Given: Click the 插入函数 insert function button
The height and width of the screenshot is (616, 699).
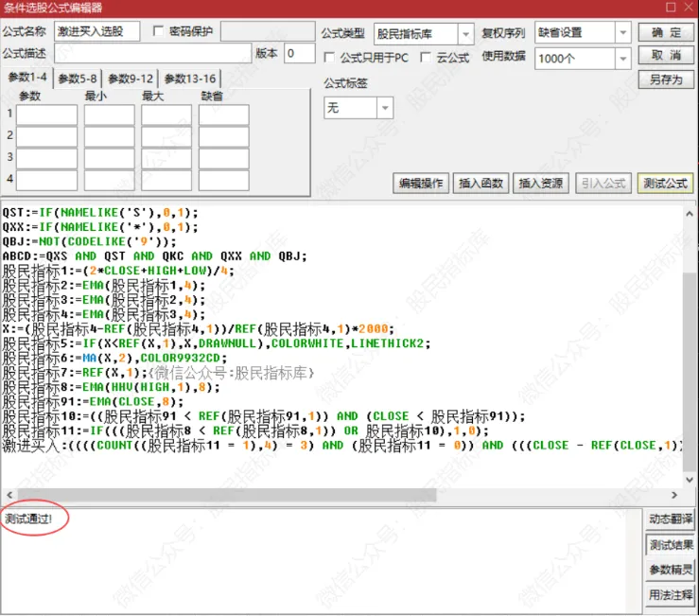Looking at the screenshot, I should 481,184.
